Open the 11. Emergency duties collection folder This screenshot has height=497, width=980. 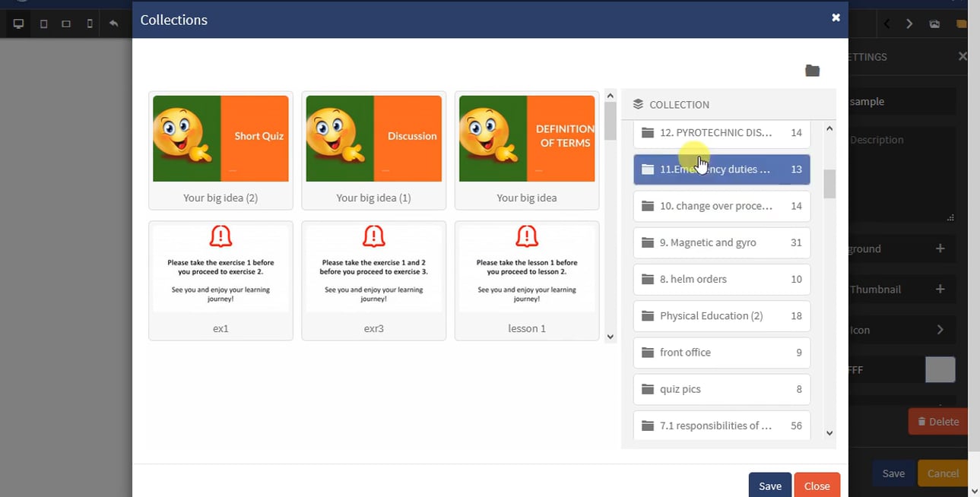pyautogui.click(x=722, y=169)
